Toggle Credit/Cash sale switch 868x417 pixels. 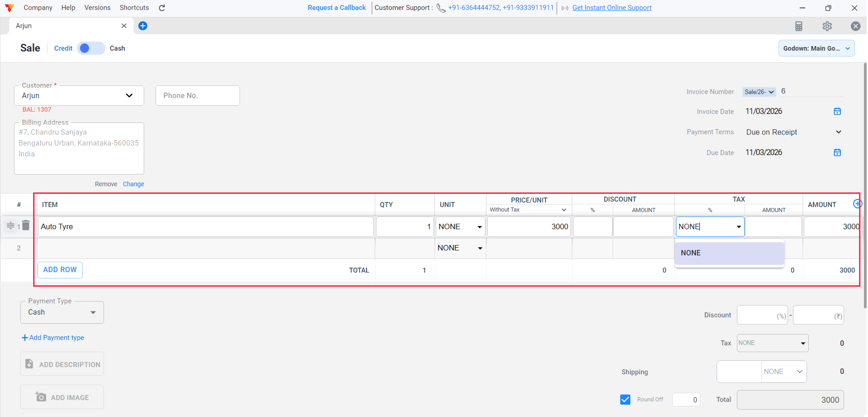coord(91,48)
